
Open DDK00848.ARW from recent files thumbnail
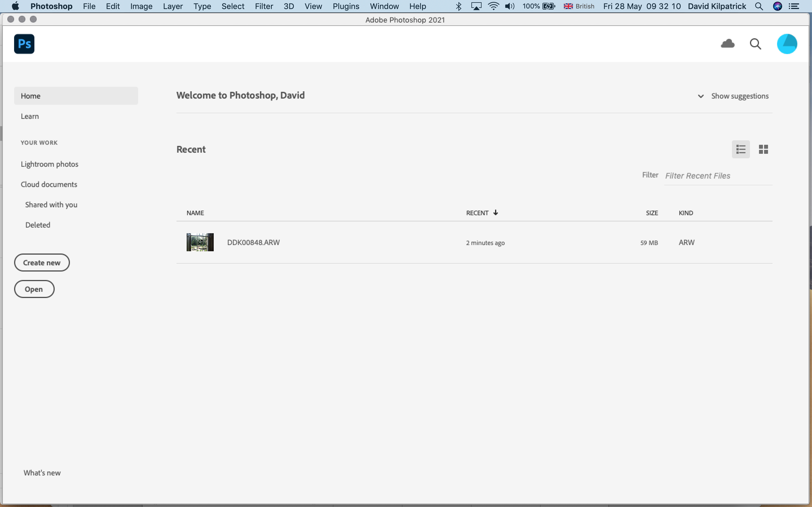[x=200, y=242]
